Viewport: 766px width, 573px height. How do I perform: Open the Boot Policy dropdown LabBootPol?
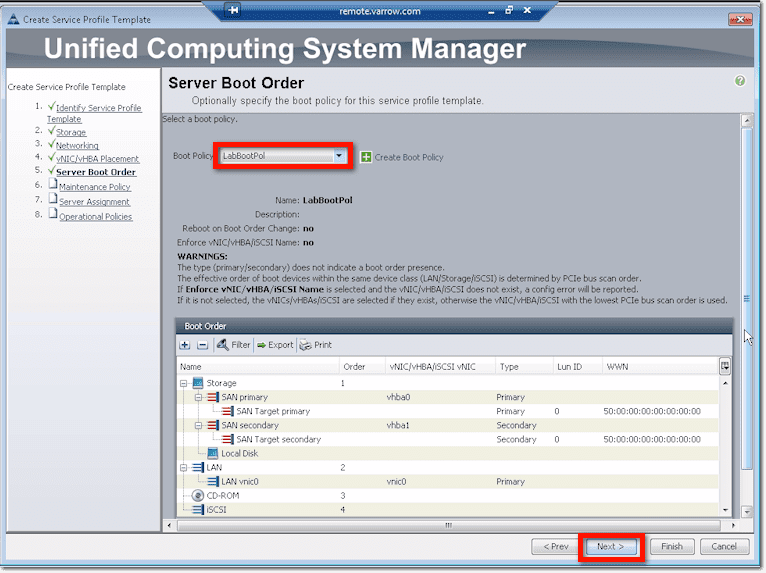click(283, 156)
